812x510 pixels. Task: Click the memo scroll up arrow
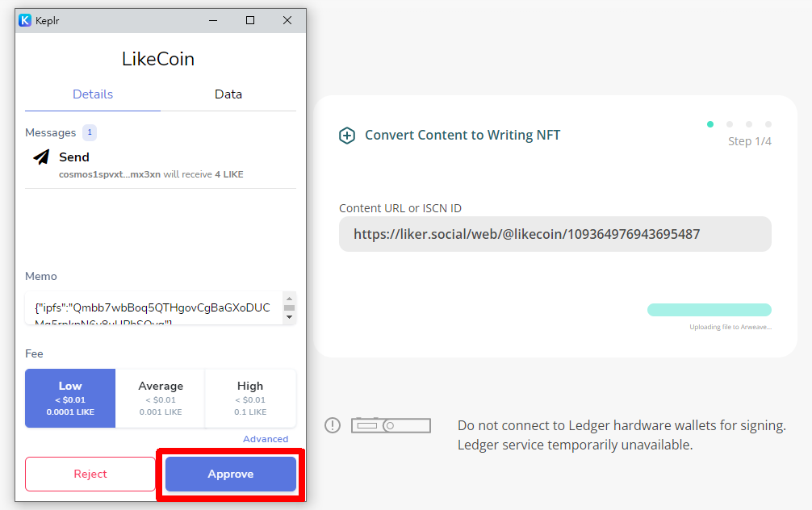pos(290,299)
